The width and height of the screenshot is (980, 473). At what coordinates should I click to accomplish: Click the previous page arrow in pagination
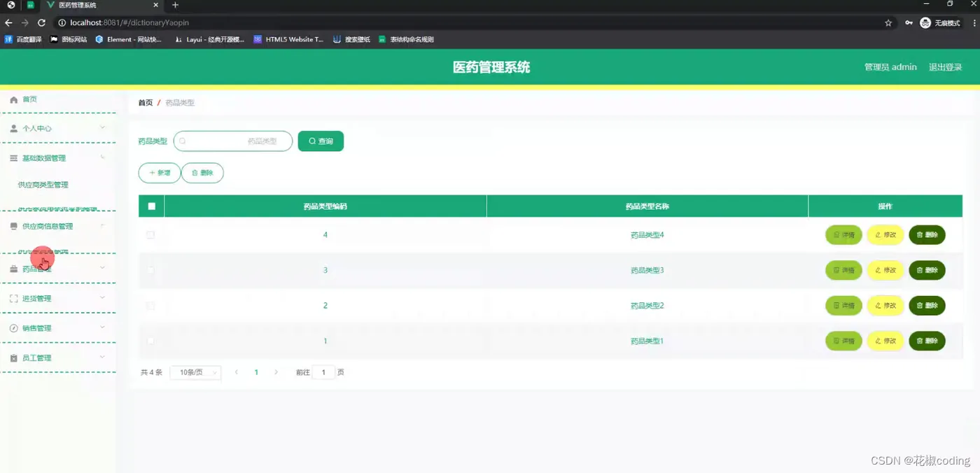click(x=237, y=373)
